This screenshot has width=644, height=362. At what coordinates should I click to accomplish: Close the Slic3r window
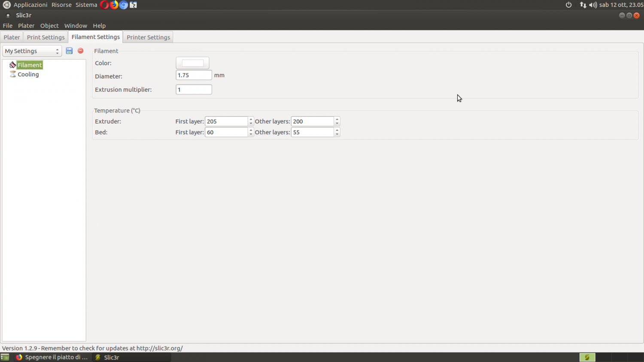[x=636, y=15]
